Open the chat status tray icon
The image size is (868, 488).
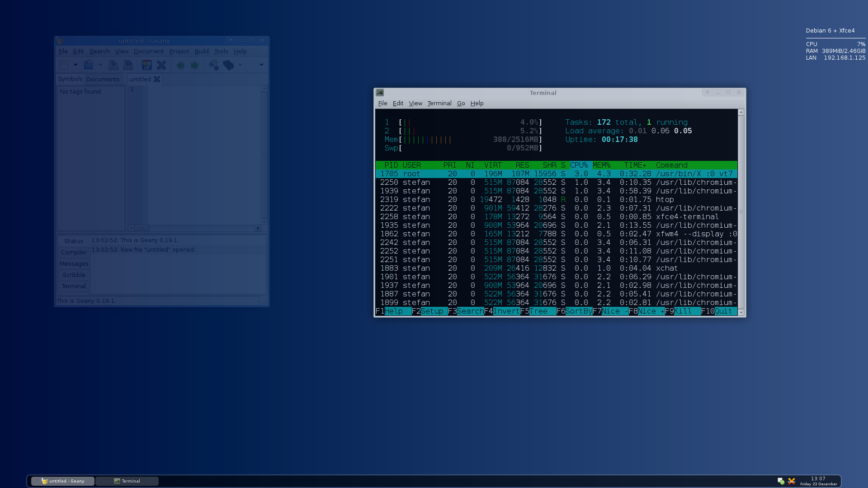click(x=781, y=481)
